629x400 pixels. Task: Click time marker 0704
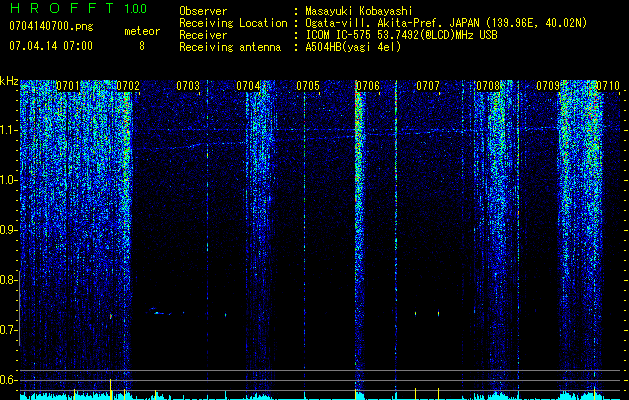tap(248, 86)
